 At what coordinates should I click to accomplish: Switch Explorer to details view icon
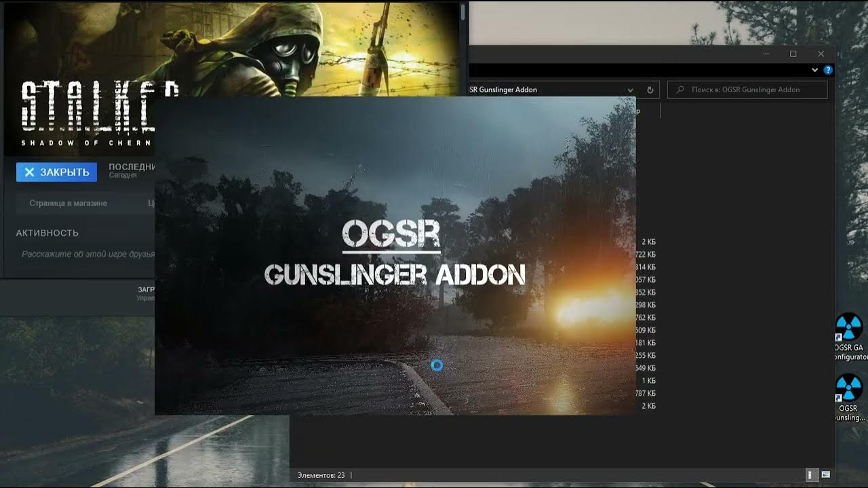[x=810, y=475]
